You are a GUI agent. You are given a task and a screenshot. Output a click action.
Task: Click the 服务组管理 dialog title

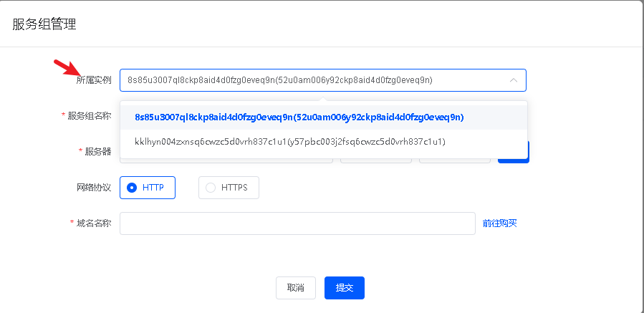[x=44, y=24]
